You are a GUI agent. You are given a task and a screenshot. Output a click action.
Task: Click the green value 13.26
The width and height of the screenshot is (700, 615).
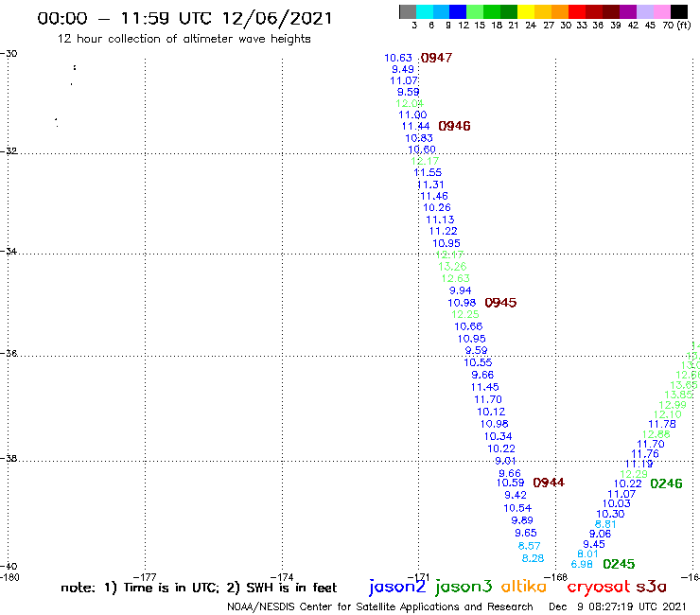(x=452, y=267)
